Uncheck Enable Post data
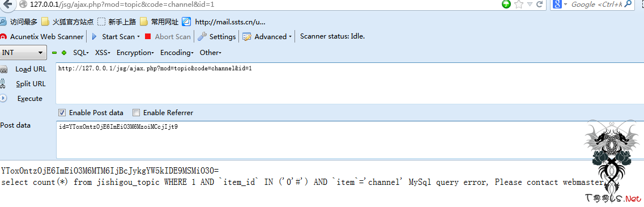This screenshot has width=644, height=207. coord(62,112)
